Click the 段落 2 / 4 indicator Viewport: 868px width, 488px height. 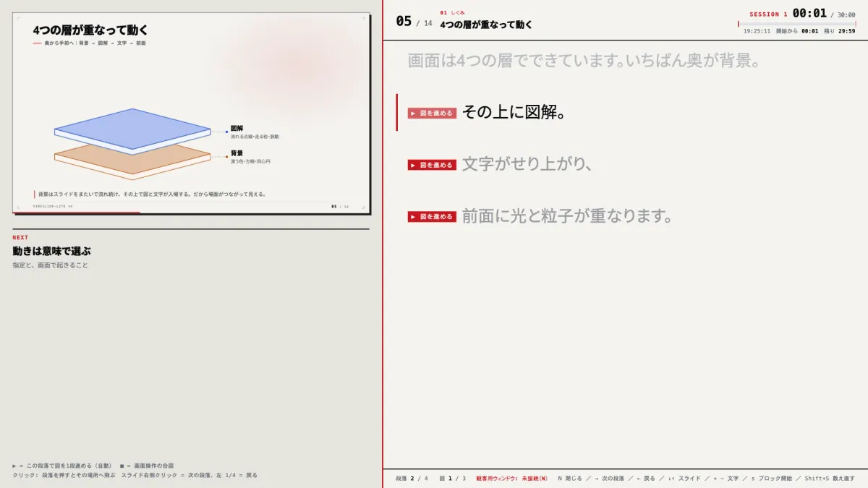412,479
